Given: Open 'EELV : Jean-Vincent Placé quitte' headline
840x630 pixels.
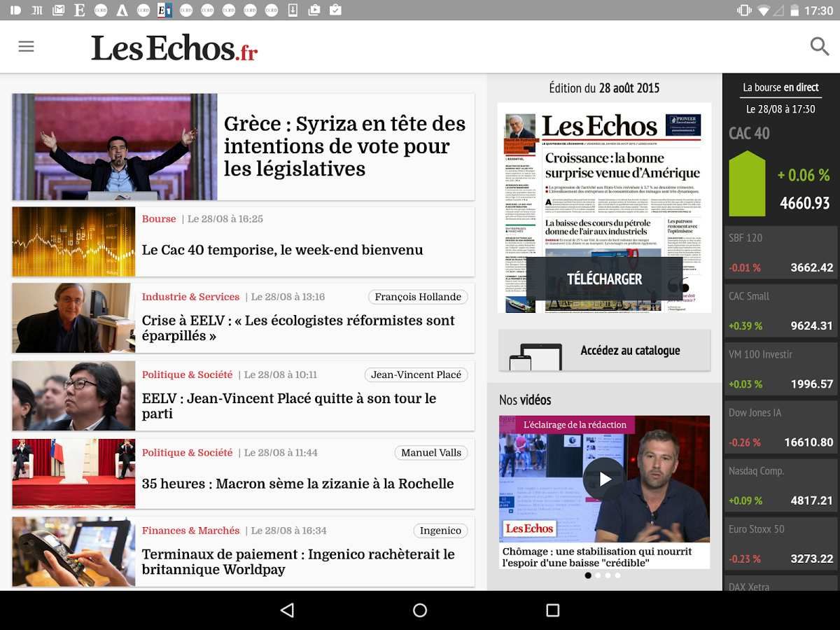Looking at the screenshot, I should [289, 406].
